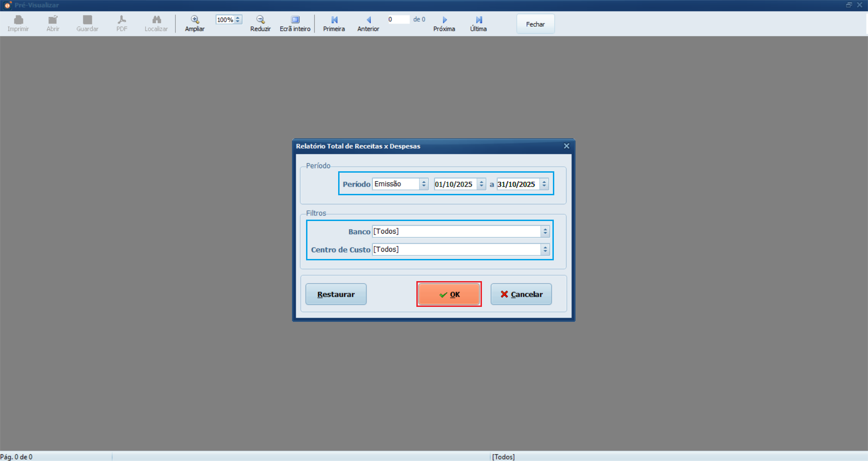The height and width of the screenshot is (461, 868).
Task: Expand the Centro de Custo dropdown
Action: [545, 249]
